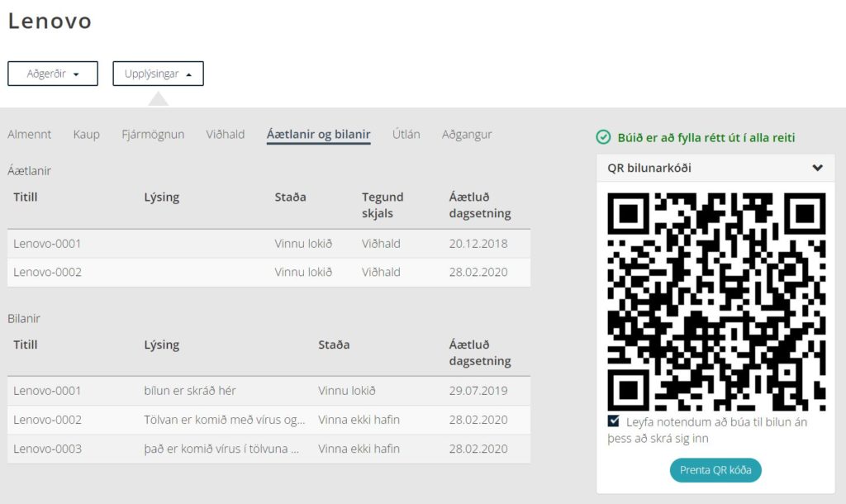The height and width of the screenshot is (504, 846).
Task: Open the Aðgangur tab
Action: (x=467, y=135)
